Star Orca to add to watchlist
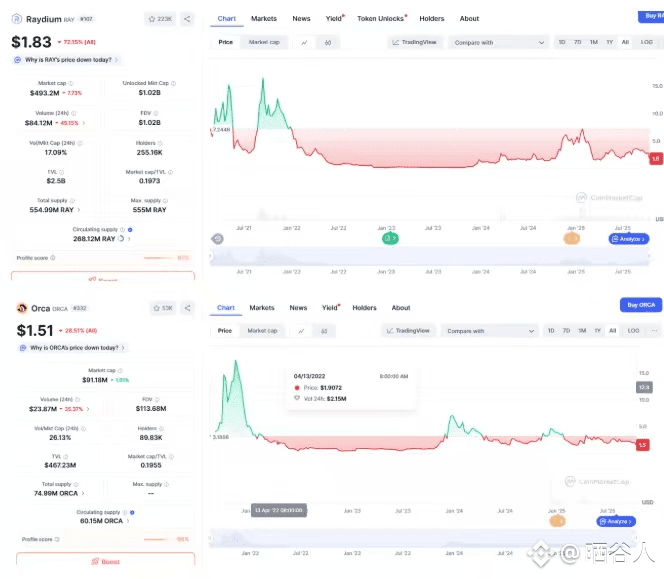664x579 pixels. click(163, 308)
